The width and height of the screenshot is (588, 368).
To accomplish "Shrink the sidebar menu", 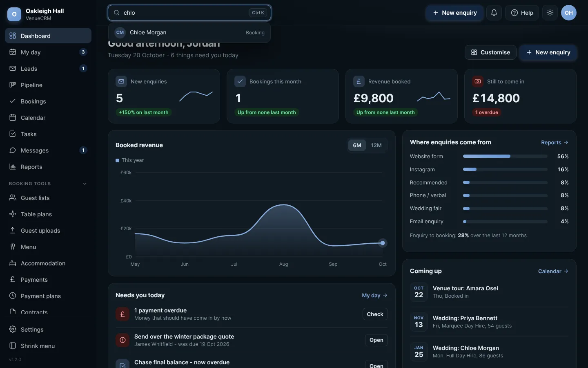I will click(48, 346).
